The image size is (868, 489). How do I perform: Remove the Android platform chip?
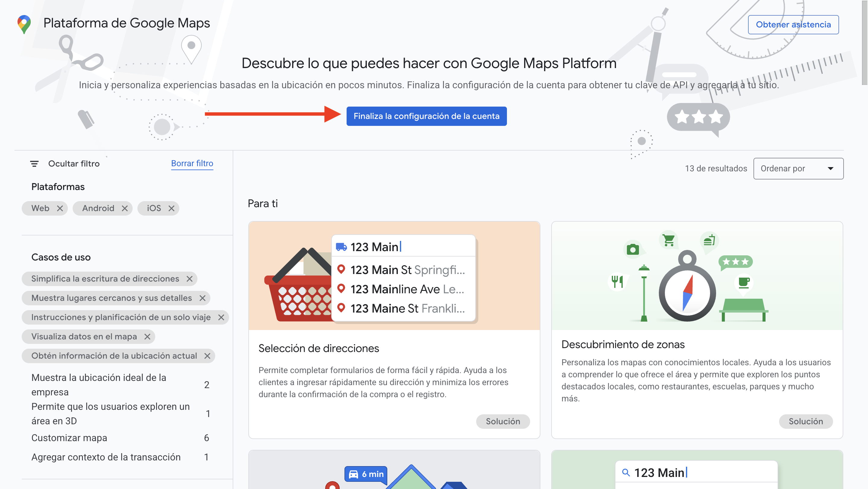coord(125,208)
